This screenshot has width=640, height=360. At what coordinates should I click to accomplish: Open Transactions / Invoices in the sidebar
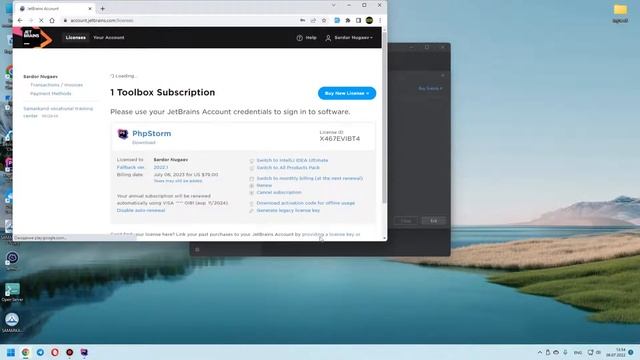click(x=56, y=85)
